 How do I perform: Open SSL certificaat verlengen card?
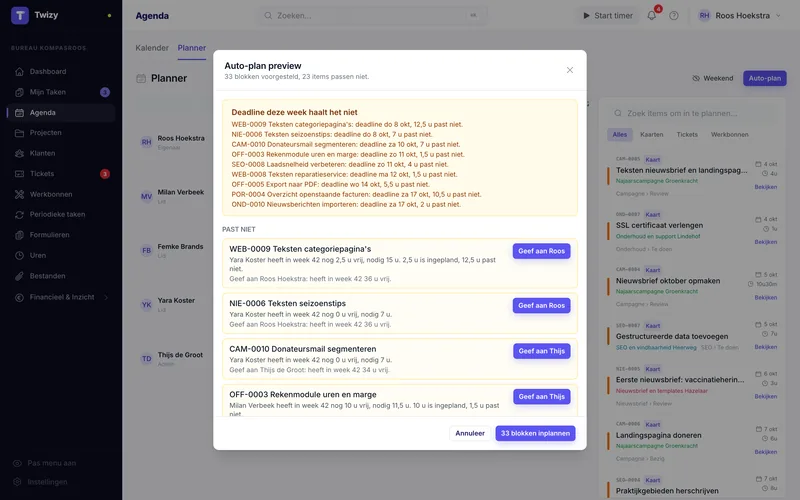pos(659,226)
